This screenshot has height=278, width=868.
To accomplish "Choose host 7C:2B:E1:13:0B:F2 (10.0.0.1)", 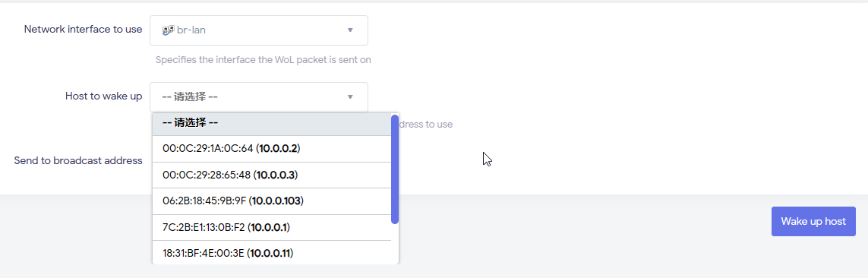I will pos(272,228).
